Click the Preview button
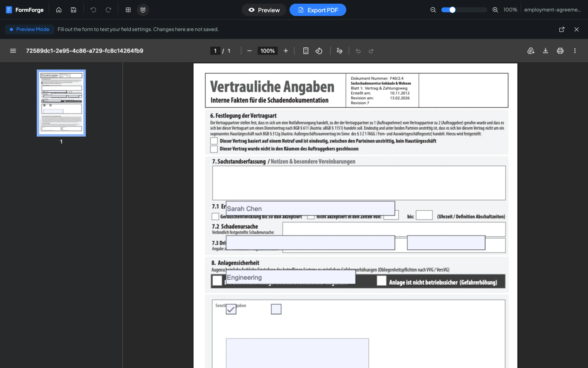The width and height of the screenshot is (588, 368). (264, 10)
